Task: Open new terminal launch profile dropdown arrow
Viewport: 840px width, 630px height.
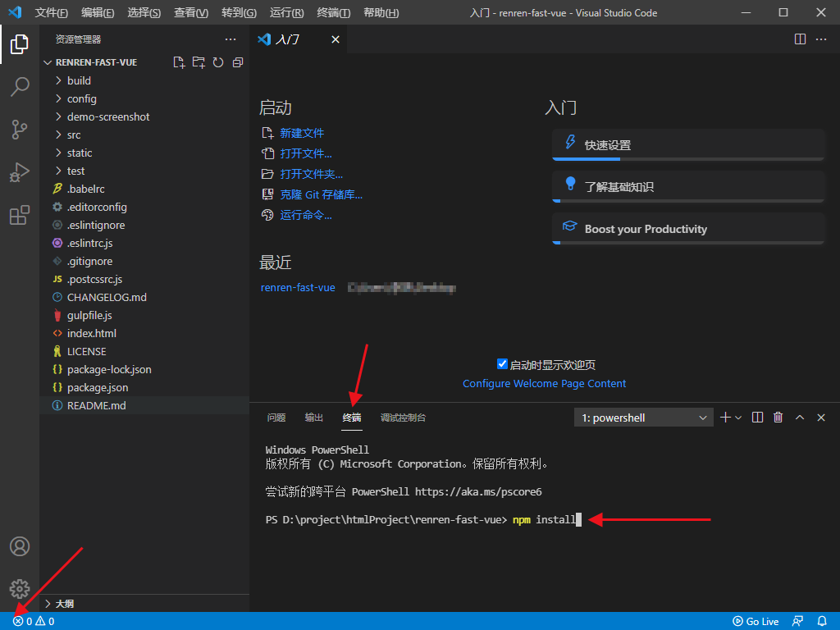Action: click(738, 418)
